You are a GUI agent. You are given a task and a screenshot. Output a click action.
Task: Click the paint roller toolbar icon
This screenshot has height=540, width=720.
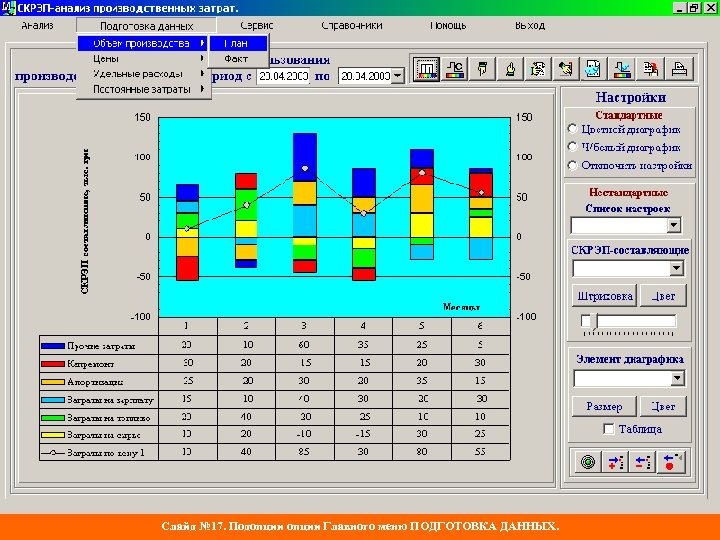click(482, 69)
